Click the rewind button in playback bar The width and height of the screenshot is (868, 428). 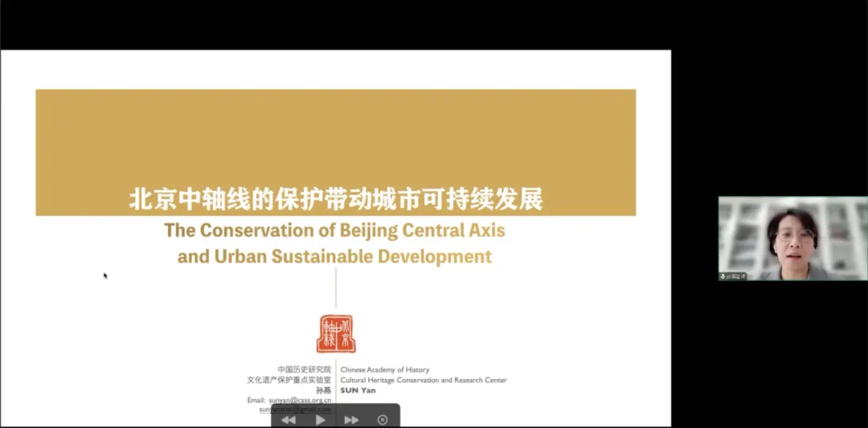289,420
